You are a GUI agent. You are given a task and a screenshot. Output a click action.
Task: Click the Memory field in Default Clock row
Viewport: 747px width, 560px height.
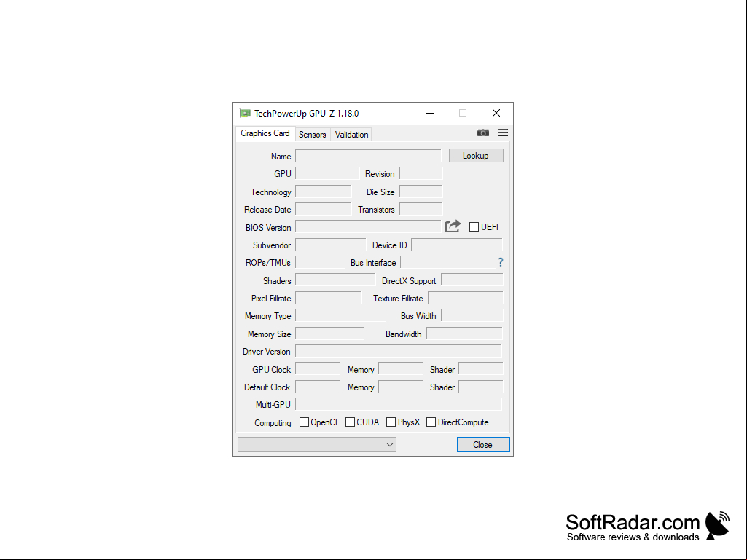coord(401,387)
